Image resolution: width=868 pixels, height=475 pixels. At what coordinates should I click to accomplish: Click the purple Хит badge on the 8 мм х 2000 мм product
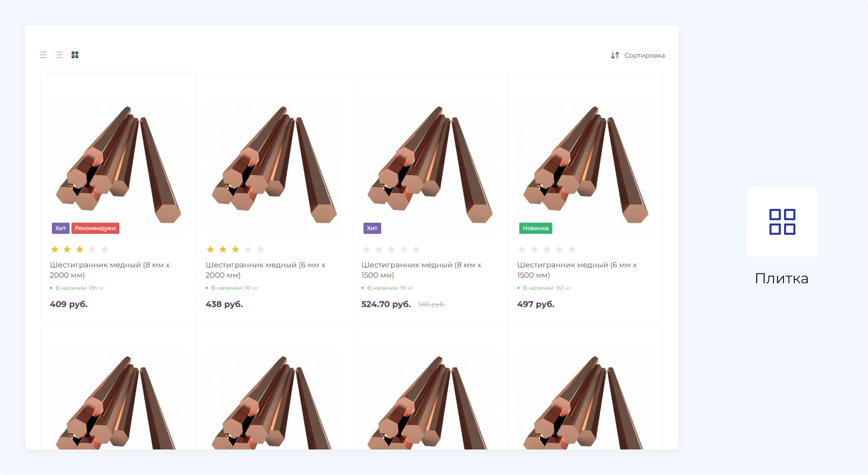coord(60,228)
